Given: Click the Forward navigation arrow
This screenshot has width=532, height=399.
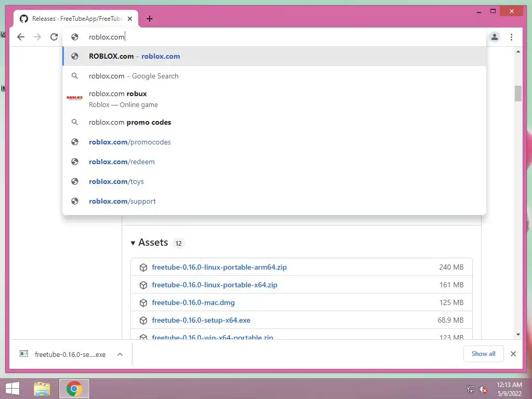Looking at the screenshot, I should coord(37,37).
